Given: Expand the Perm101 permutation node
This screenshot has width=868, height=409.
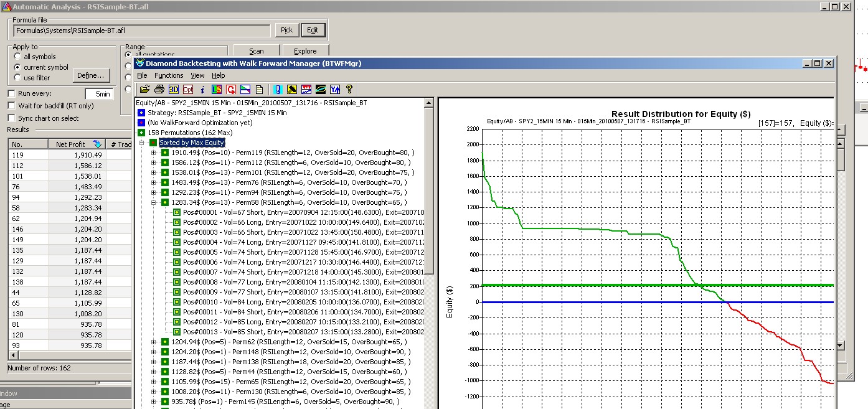Looking at the screenshot, I should (153, 172).
